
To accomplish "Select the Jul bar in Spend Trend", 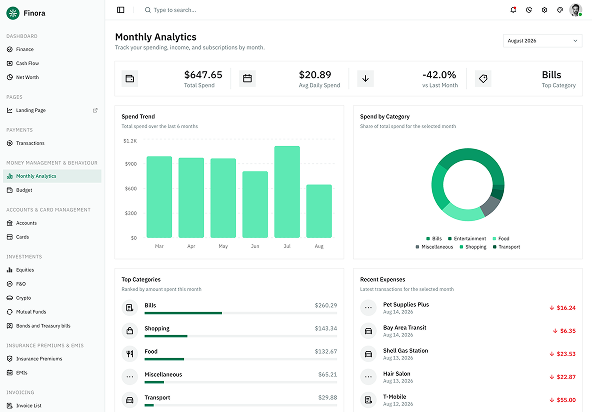I will click(287, 192).
